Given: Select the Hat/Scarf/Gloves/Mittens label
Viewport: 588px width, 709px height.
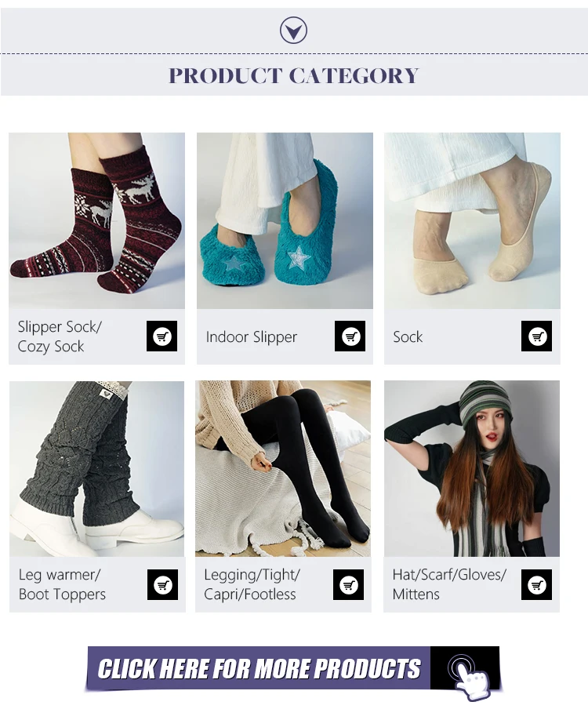Looking at the screenshot, I should (x=449, y=584).
